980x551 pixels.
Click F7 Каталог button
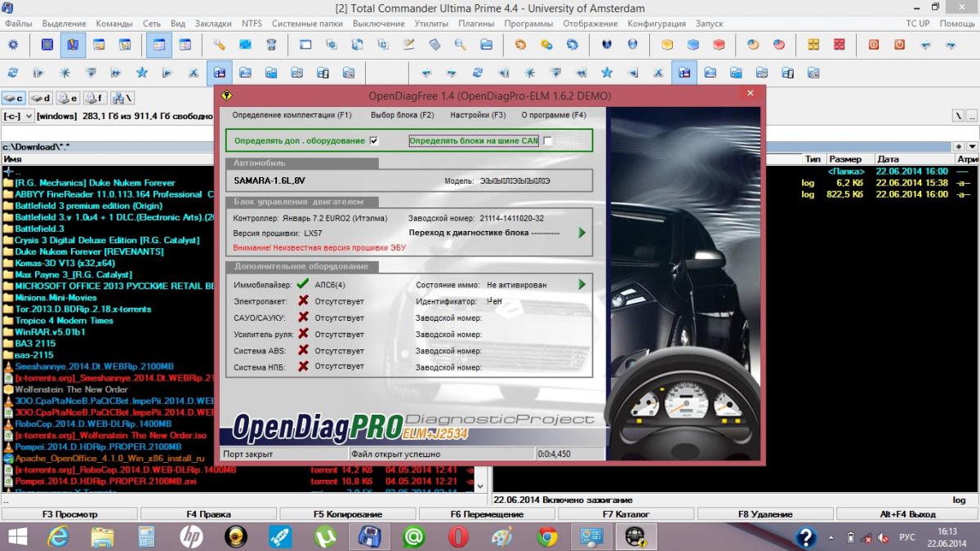626,514
